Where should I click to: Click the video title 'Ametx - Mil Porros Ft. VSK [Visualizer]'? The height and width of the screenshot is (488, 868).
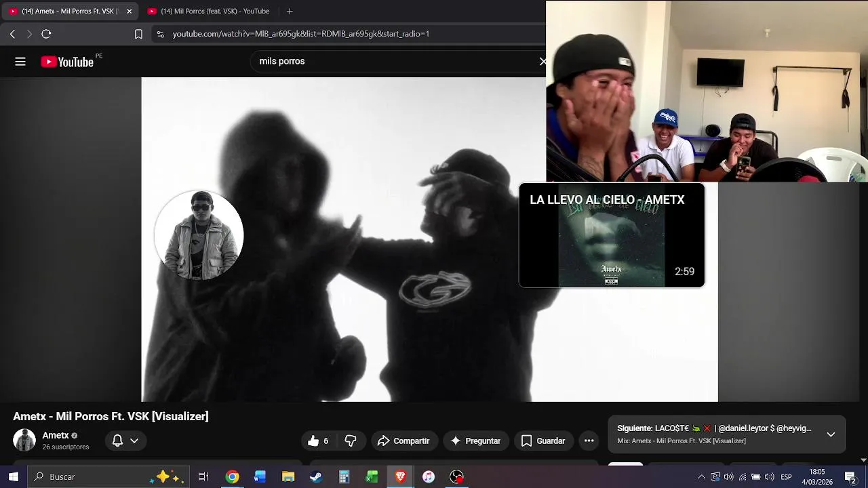point(111,416)
